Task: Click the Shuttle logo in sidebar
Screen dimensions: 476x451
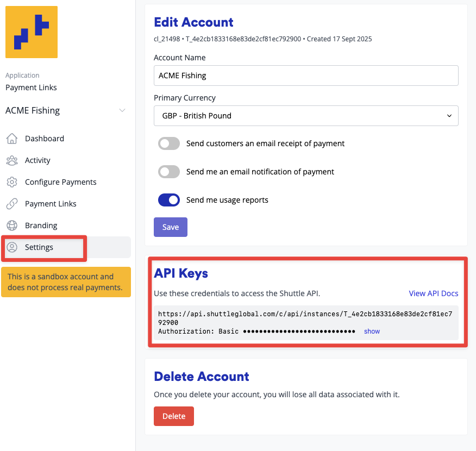Action: [x=32, y=32]
